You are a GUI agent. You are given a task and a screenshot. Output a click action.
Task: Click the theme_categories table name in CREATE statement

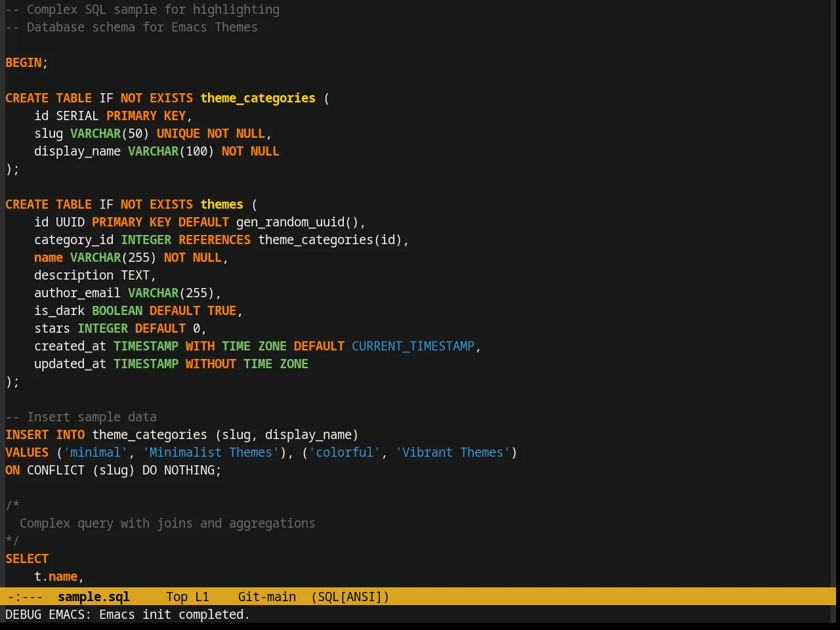point(258,98)
